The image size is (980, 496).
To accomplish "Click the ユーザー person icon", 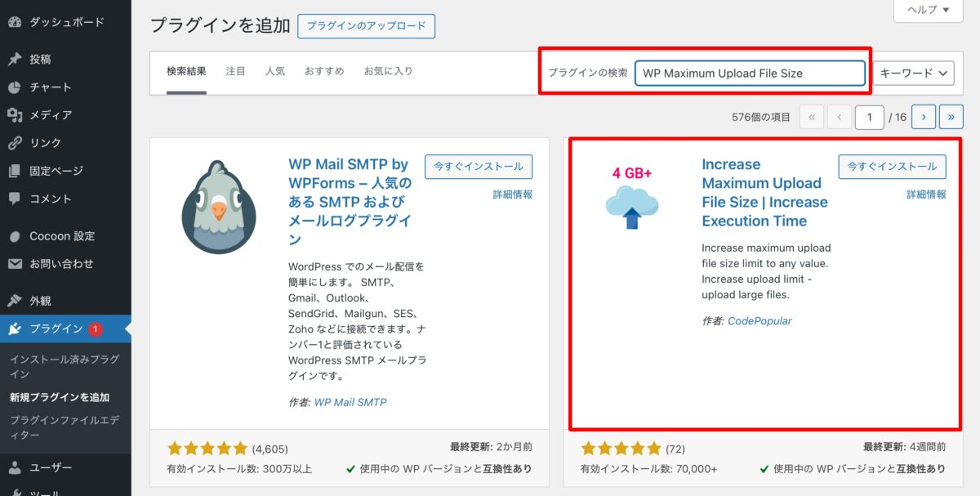I will pyautogui.click(x=15, y=467).
